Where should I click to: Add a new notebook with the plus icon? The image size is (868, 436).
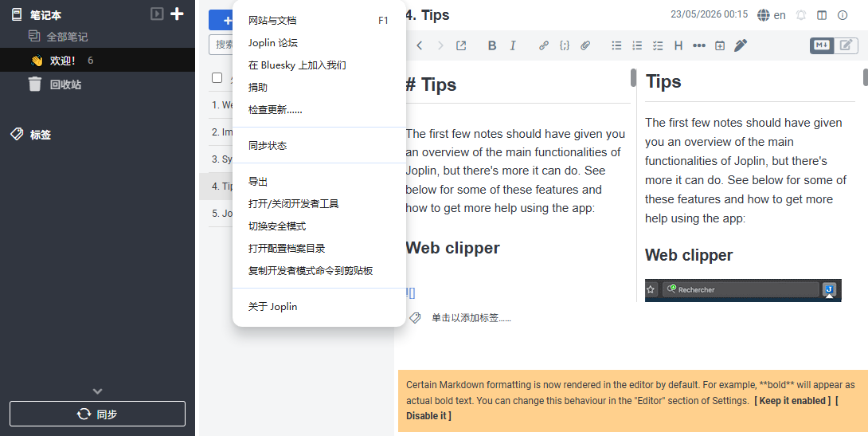(x=177, y=14)
